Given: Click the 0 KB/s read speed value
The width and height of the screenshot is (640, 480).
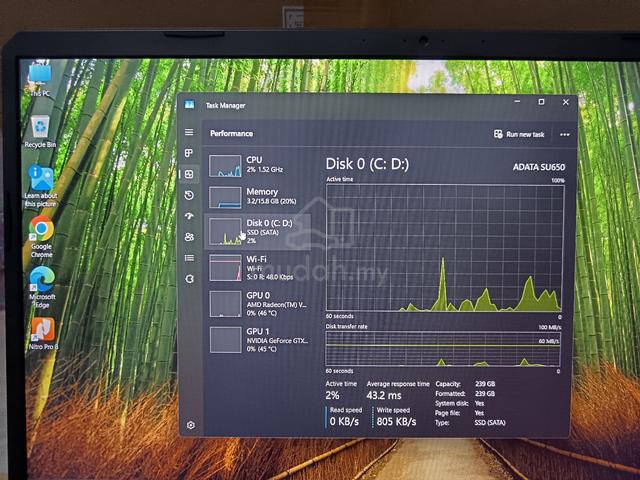Looking at the screenshot, I should click(344, 422).
